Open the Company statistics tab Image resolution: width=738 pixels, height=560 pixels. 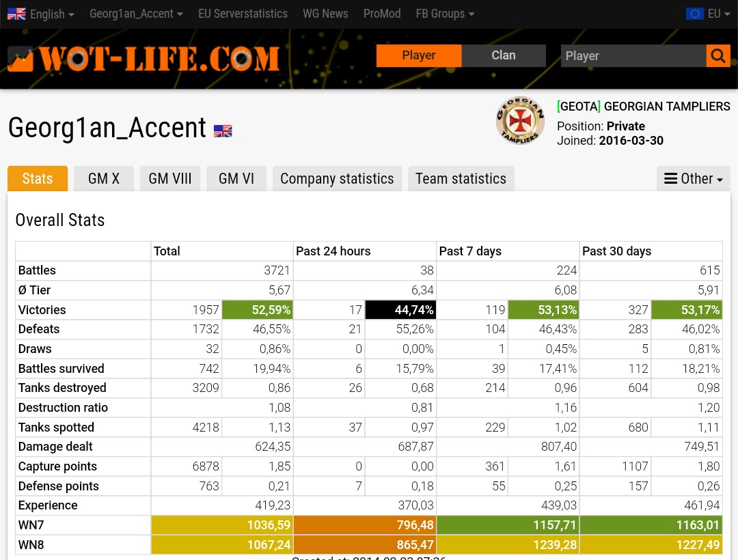337,179
